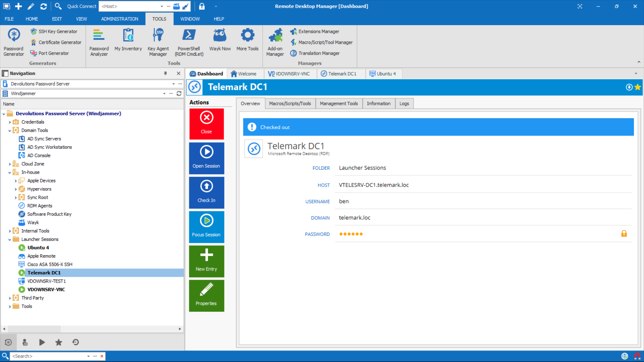Click the navigation horizontal scrollbar

35,329
